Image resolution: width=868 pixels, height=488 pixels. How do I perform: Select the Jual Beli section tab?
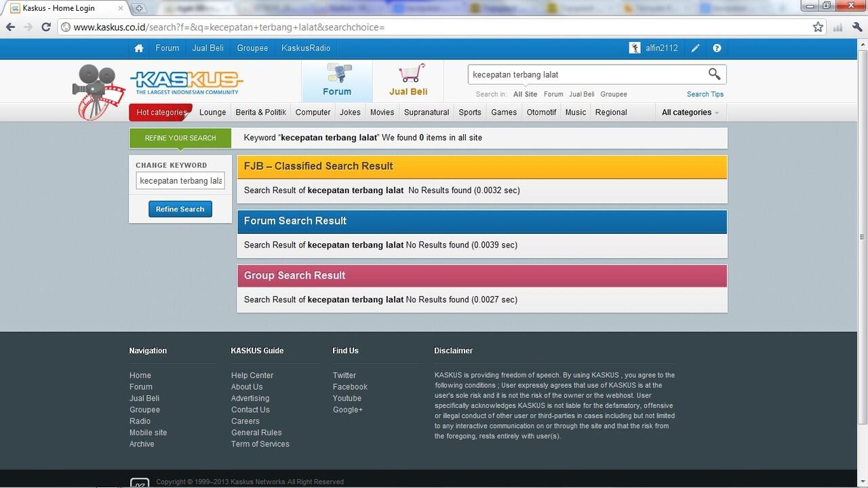coord(408,81)
